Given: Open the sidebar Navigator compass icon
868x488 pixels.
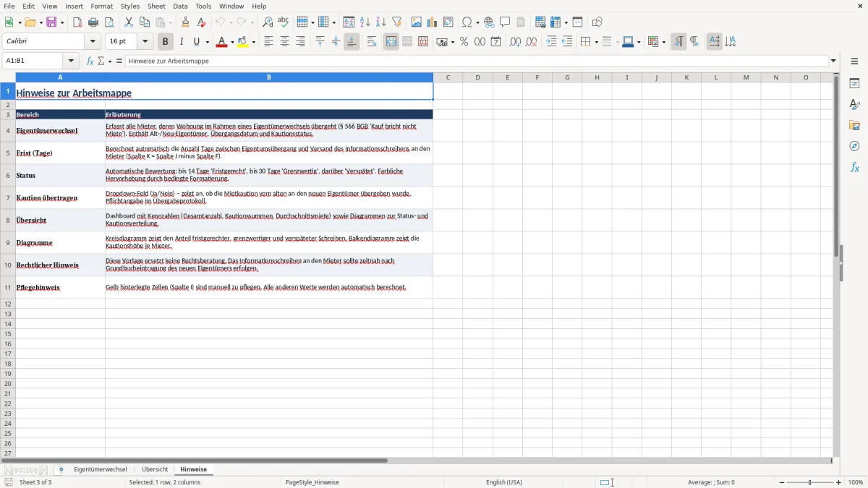Looking at the screenshot, I should [x=854, y=146].
